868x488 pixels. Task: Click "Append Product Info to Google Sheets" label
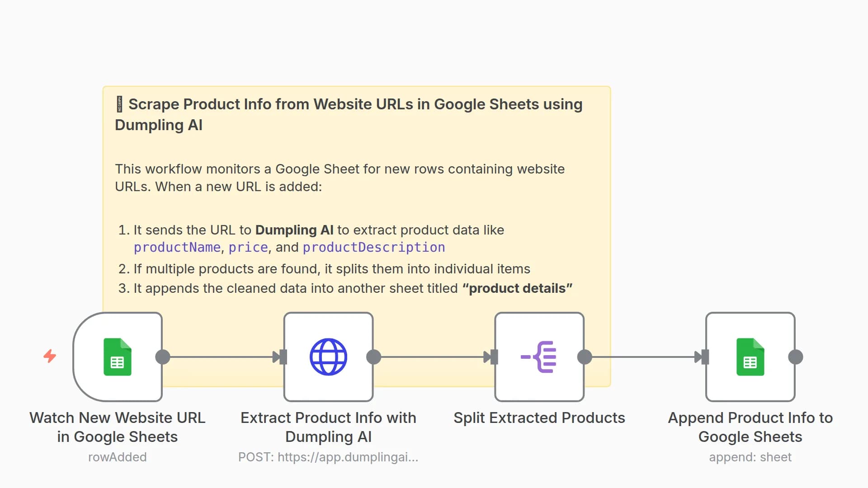[x=750, y=427]
